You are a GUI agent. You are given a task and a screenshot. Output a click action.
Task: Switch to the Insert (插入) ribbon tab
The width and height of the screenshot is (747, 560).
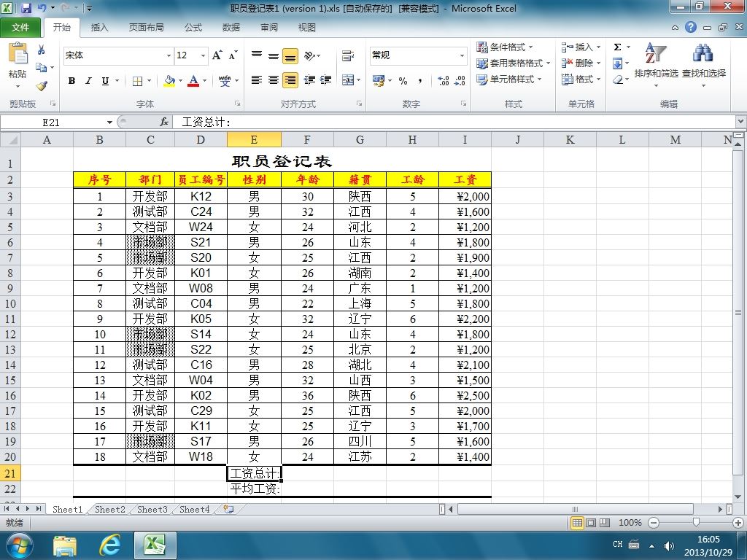pos(99,28)
